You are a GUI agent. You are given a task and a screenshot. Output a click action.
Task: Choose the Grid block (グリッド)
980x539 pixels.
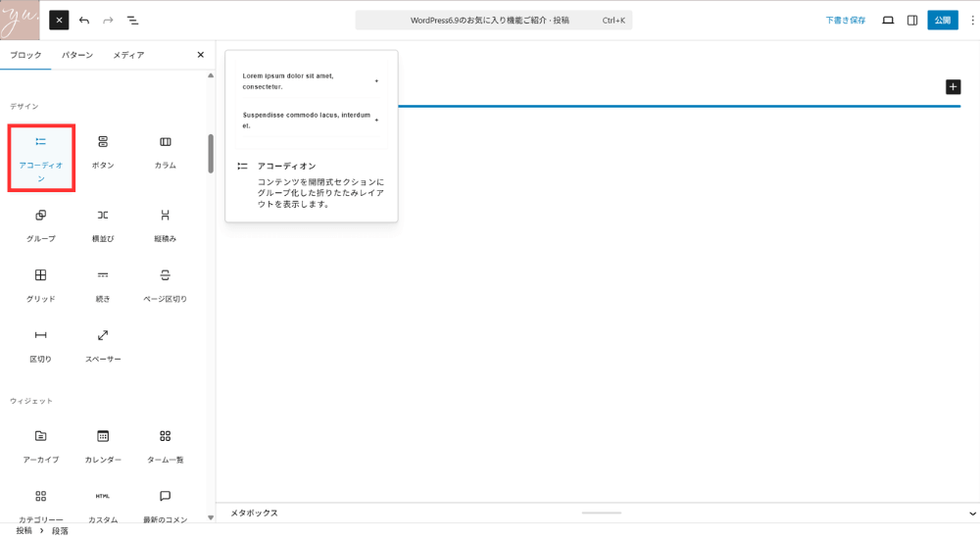pos(41,284)
